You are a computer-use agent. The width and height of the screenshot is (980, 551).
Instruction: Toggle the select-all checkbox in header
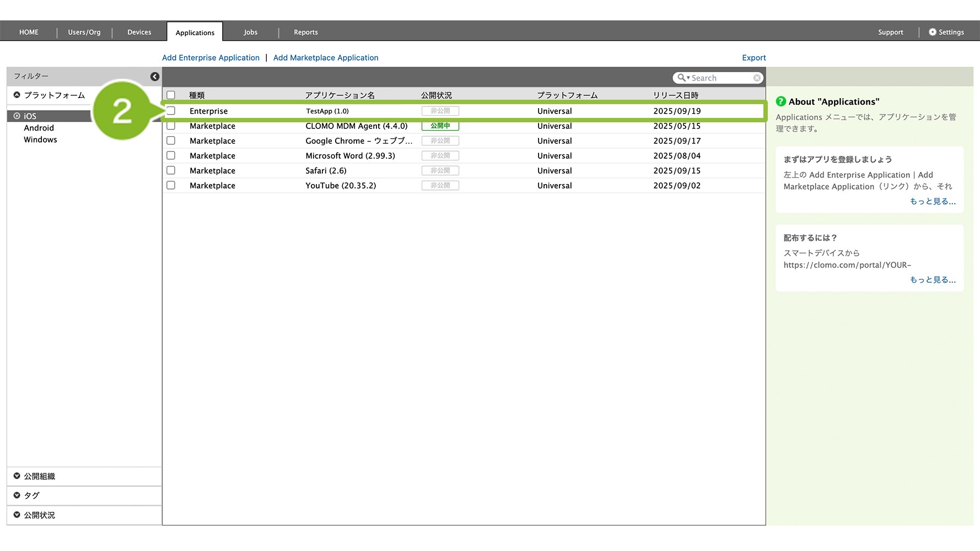click(x=171, y=95)
